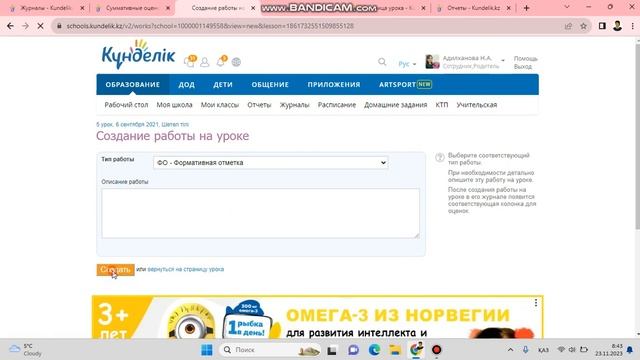Click the Омега-3 advertisement banner
The height and width of the screenshot is (360, 640).
click(x=318, y=318)
